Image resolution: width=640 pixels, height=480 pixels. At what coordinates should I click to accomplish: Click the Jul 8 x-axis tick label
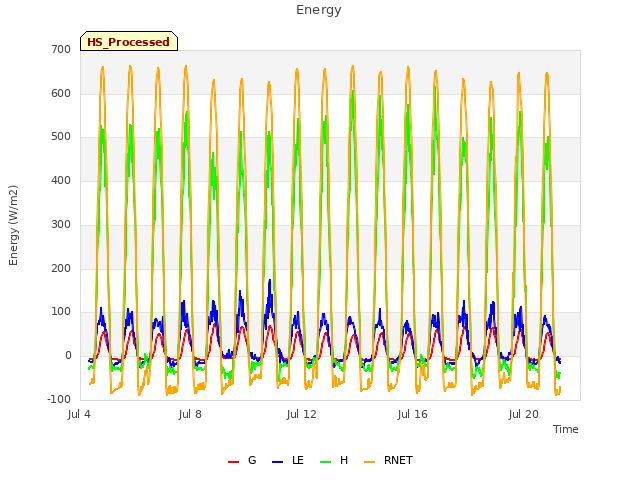tap(190, 414)
